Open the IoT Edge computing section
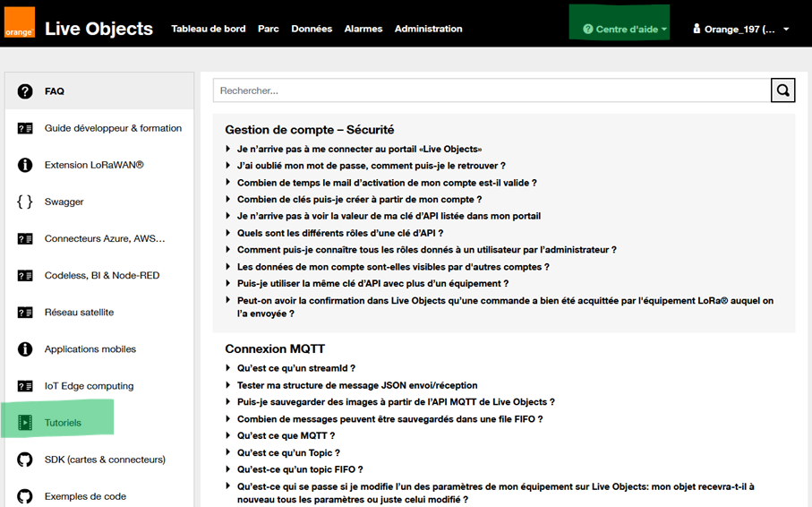Screen dimensions: 812x507 click(89, 386)
